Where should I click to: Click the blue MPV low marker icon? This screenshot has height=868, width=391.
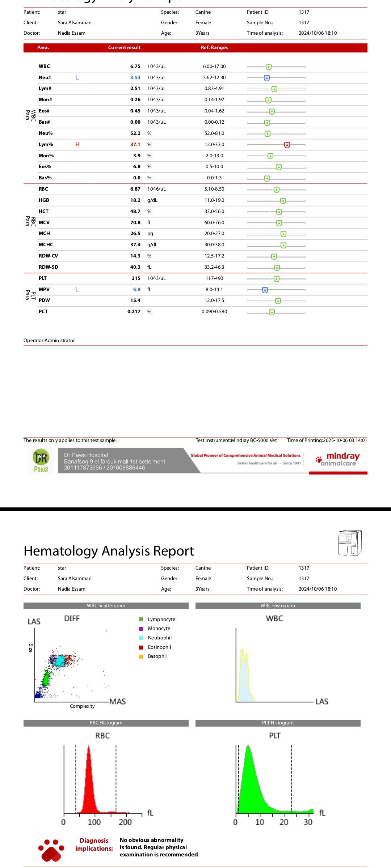(x=265, y=290)
